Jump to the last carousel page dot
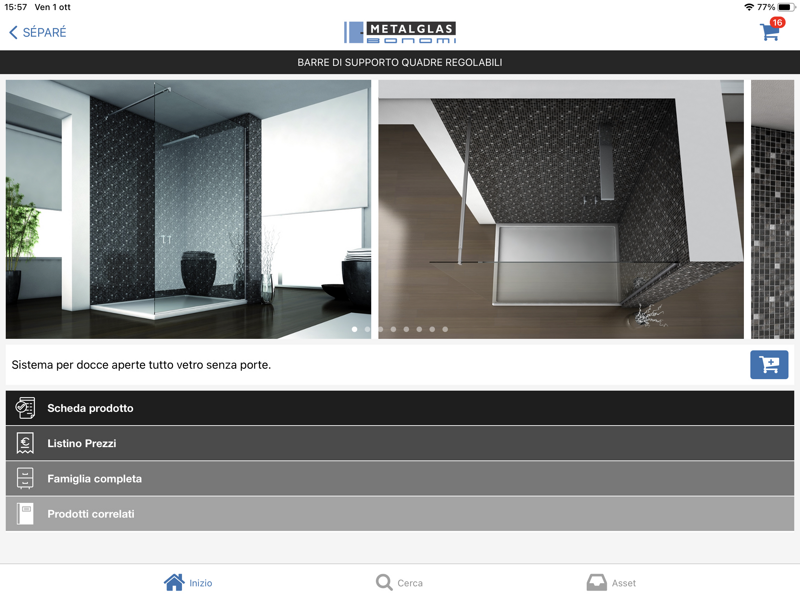This screenshot has height=600, width=800. pos(445,329)
